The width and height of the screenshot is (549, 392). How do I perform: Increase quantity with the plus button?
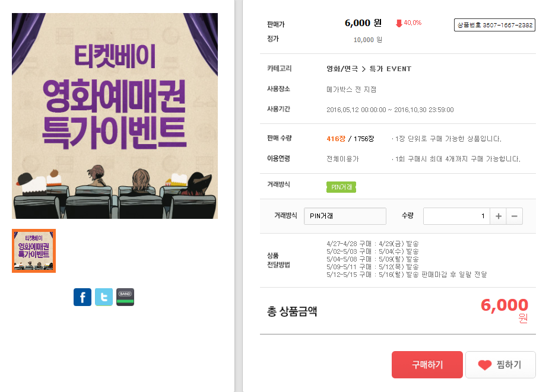(499, 216)
